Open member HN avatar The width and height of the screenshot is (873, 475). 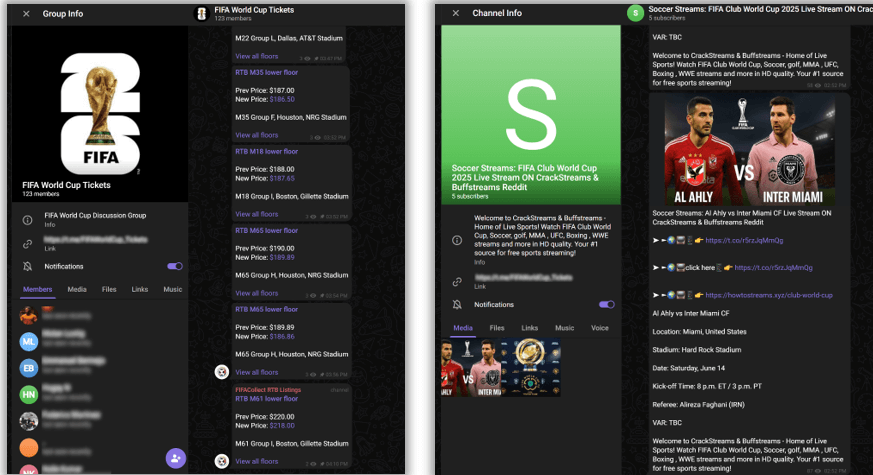click(x=29, y=395)
